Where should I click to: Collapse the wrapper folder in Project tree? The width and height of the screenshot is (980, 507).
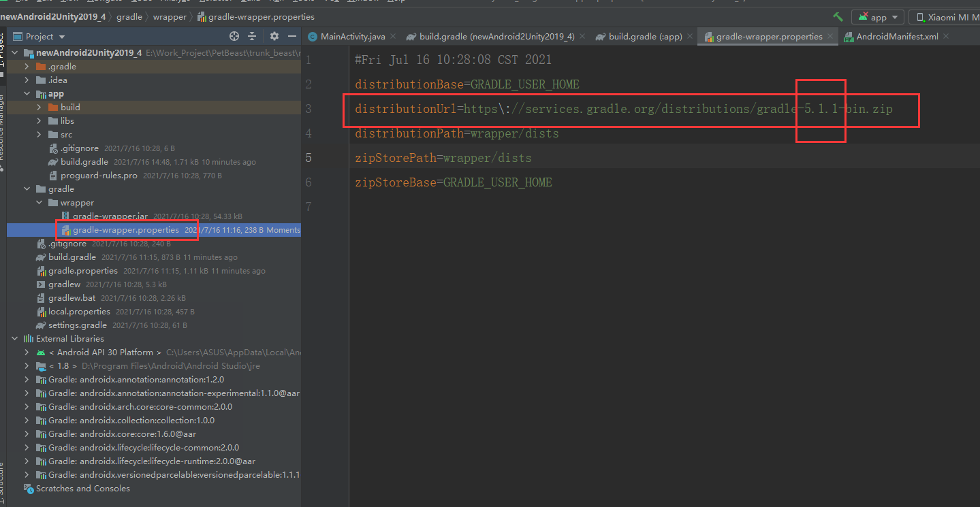click(38, 202)
